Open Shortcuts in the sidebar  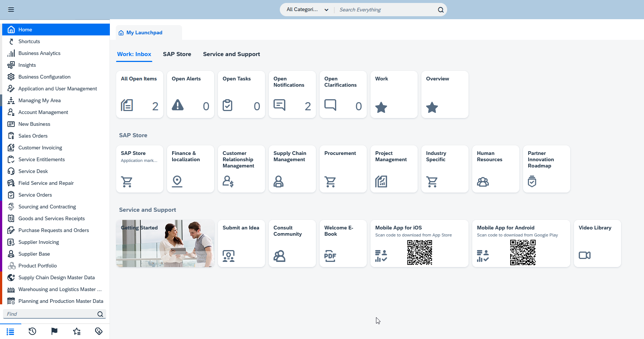tap(56, 41)
